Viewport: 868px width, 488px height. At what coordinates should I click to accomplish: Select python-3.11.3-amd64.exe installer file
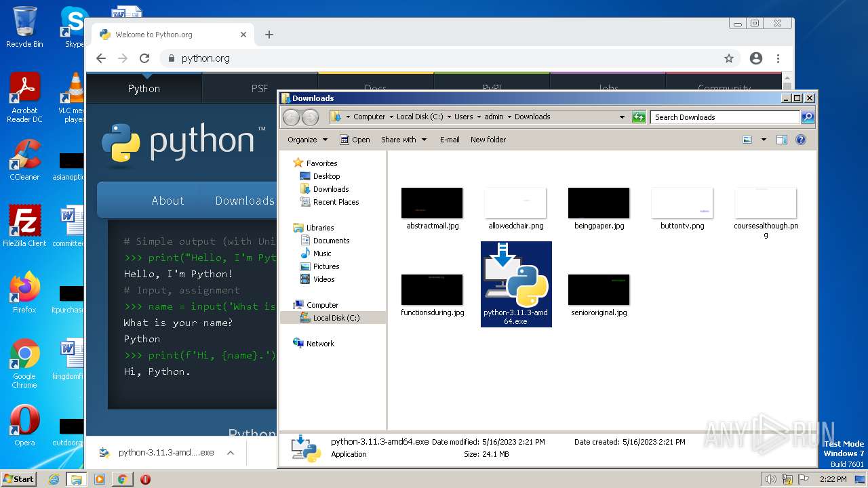point(516,284)
